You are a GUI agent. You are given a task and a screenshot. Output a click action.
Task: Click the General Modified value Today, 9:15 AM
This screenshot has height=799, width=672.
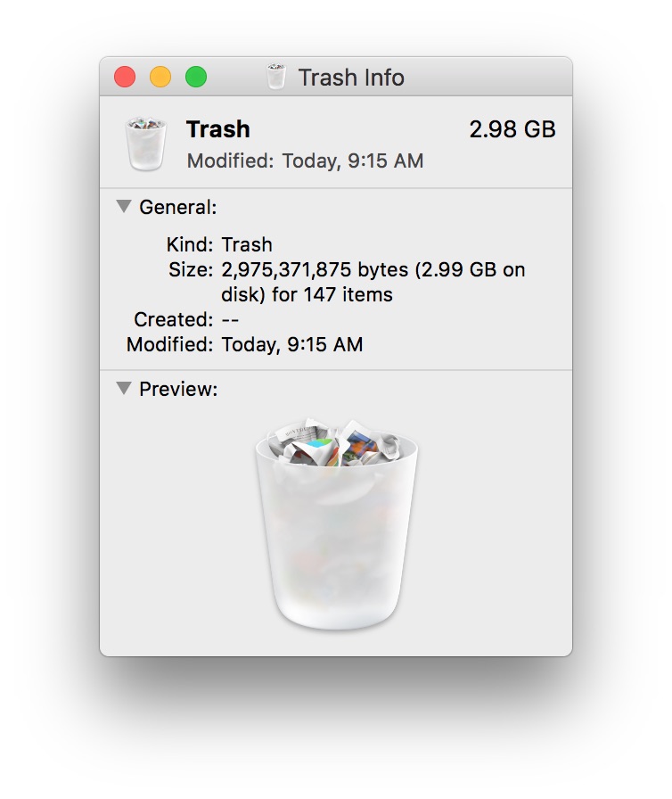(292, 345)
